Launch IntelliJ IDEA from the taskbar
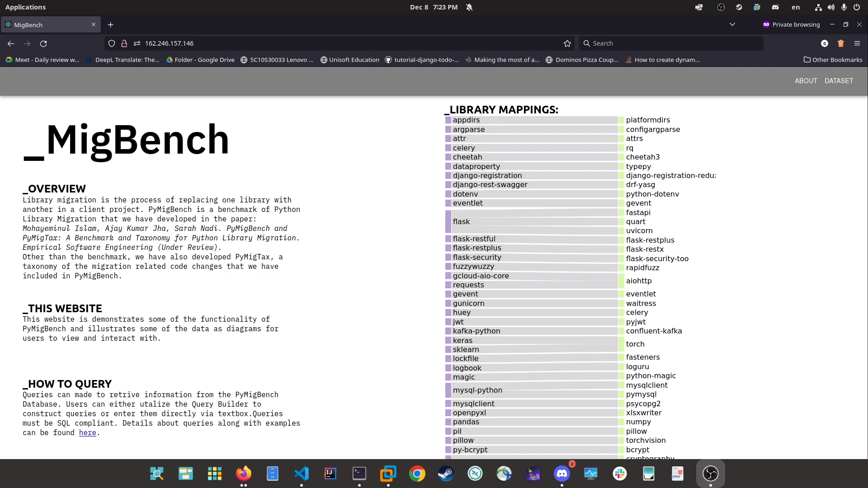 330,474
